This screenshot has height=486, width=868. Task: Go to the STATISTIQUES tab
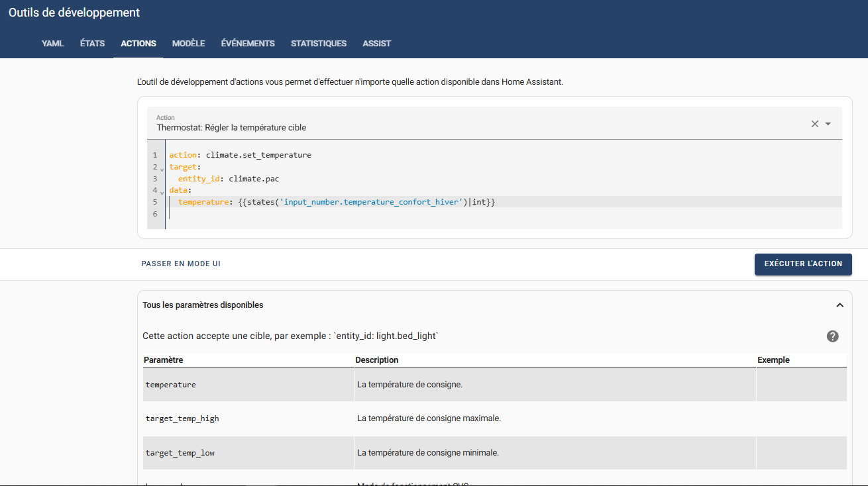(319, 44)
